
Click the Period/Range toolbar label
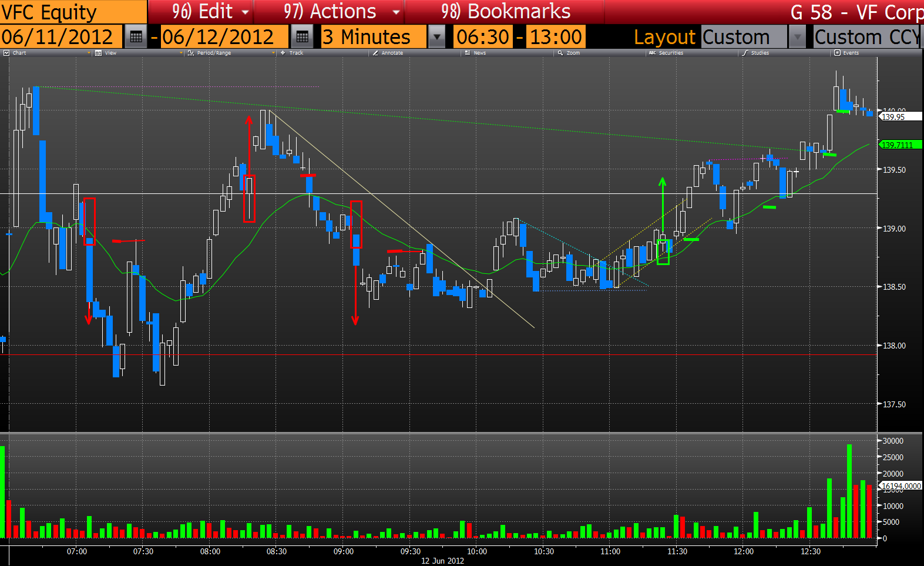click(214, 53)
